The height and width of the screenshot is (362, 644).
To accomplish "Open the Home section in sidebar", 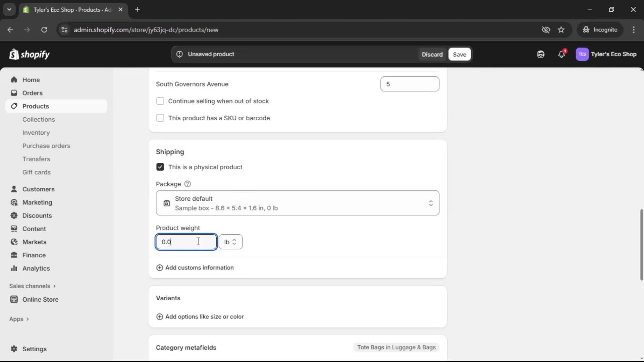I will [31, 80].
